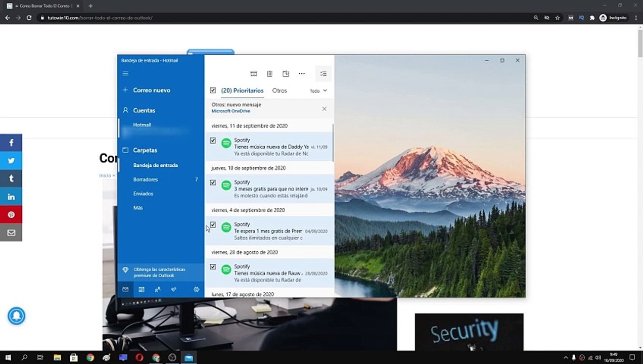643x364 pixels.
Task: Share page by email sidebar button
Action: point(11,233)
